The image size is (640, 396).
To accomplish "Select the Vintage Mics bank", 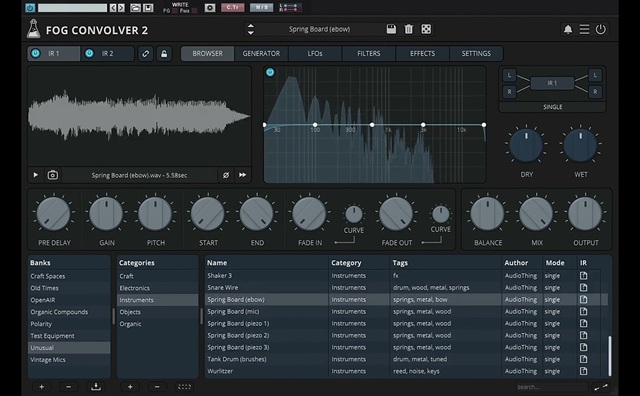I will pos(69,360).
